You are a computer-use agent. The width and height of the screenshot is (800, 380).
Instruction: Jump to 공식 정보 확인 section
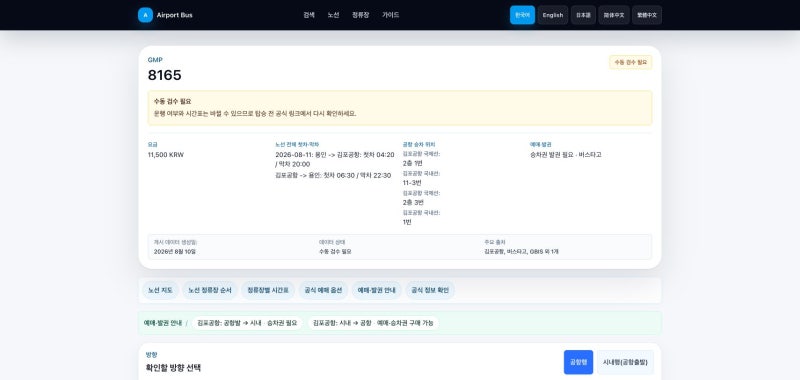point(430,290)
